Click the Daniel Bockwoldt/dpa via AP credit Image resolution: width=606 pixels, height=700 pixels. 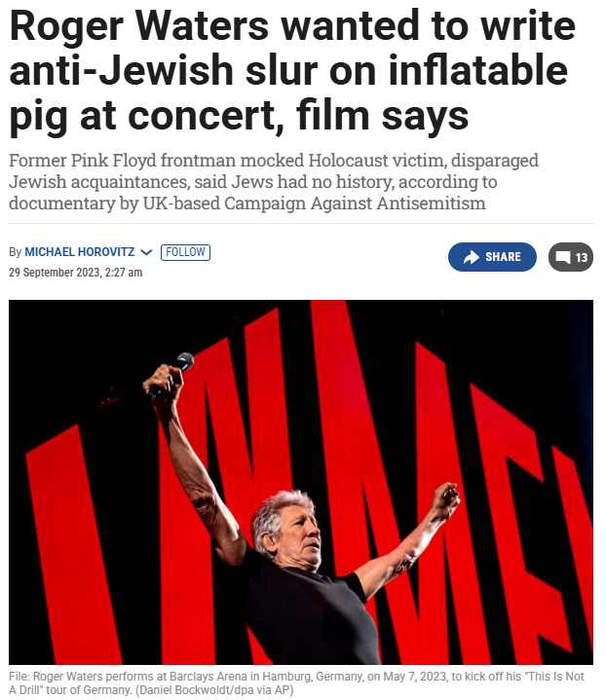[x=214, y=690]
